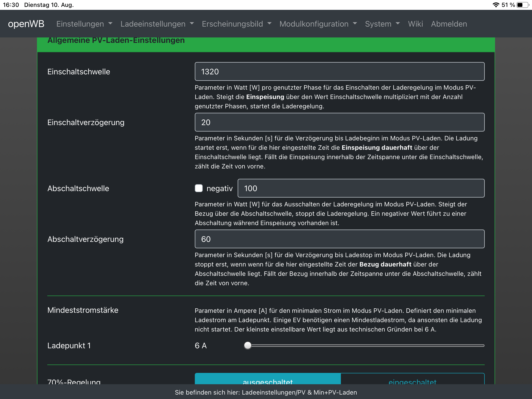
Task: Click the negativ checkbox label text
Action: pos(219,188)
